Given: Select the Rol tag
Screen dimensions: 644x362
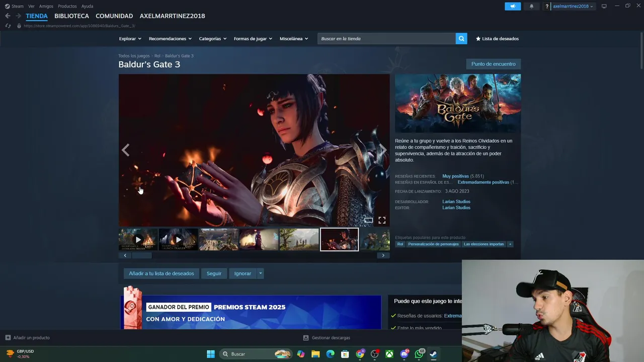Looking at the screenshot, I should tap(400, 244).
